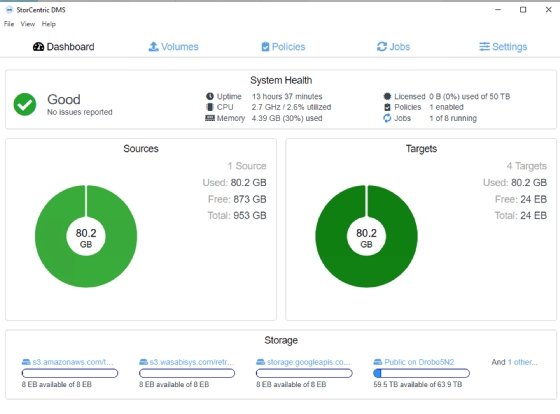Click '4.39 GB (30%) used' memory value
Image resolution: width=560 pixels, height=414 pixels.
click(x=287, y=118)
